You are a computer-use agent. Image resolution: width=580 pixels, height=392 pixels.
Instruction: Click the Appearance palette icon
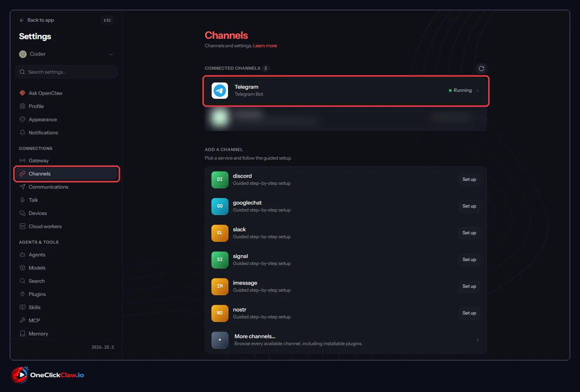click(x=22, y=119)
